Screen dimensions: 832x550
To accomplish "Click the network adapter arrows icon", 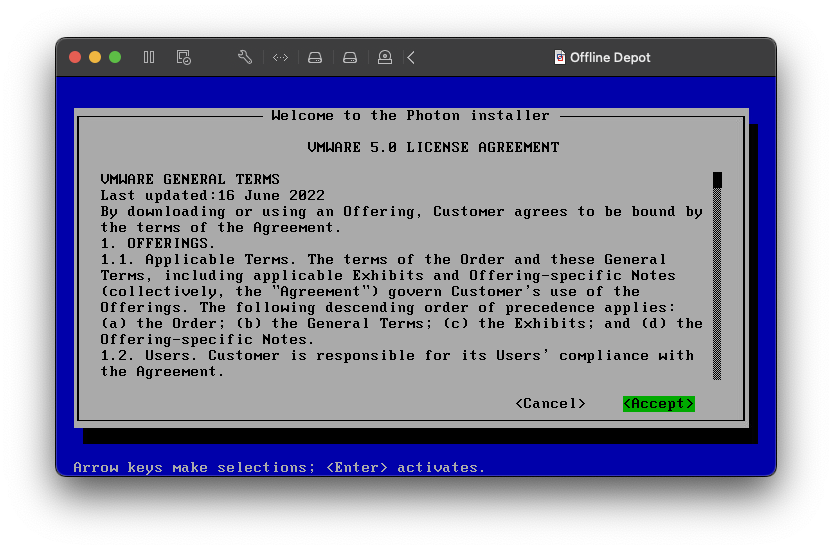I will (280, 57).
